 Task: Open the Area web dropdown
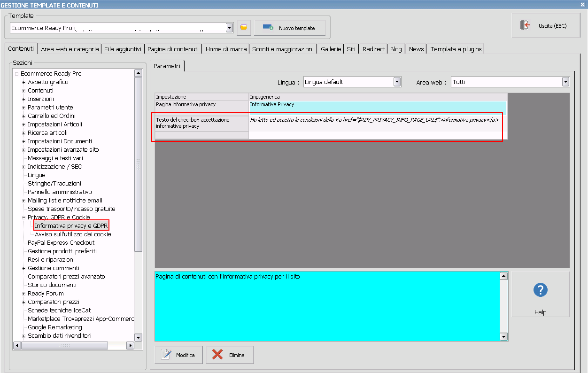click(x=565, y=82)
